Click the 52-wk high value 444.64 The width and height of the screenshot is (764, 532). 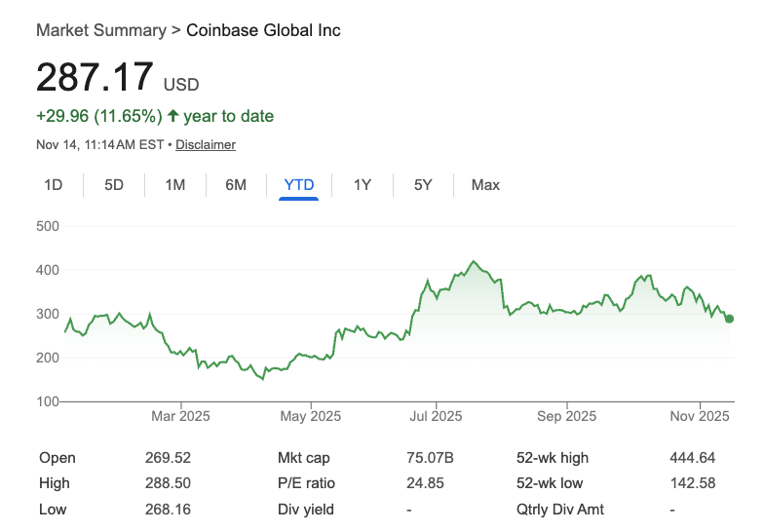(x=693, y=458)
